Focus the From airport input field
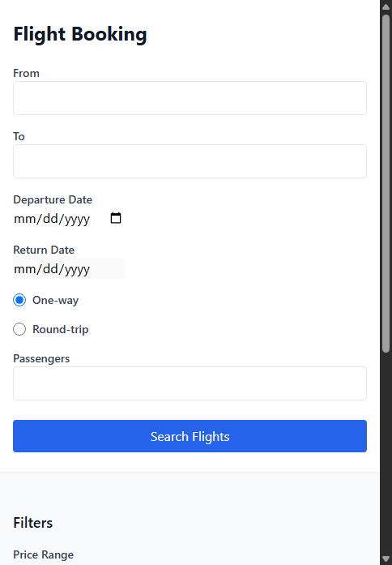 190,98
